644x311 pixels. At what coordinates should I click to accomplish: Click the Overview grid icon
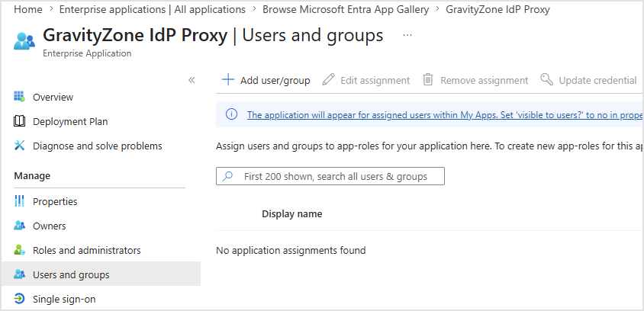(x=19, y=97)
